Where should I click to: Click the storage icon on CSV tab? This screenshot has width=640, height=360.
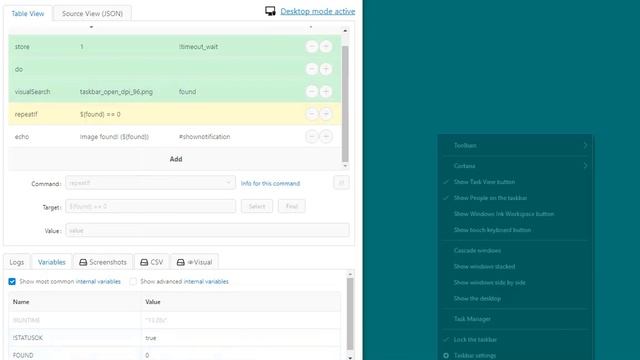tap(144, 262)
